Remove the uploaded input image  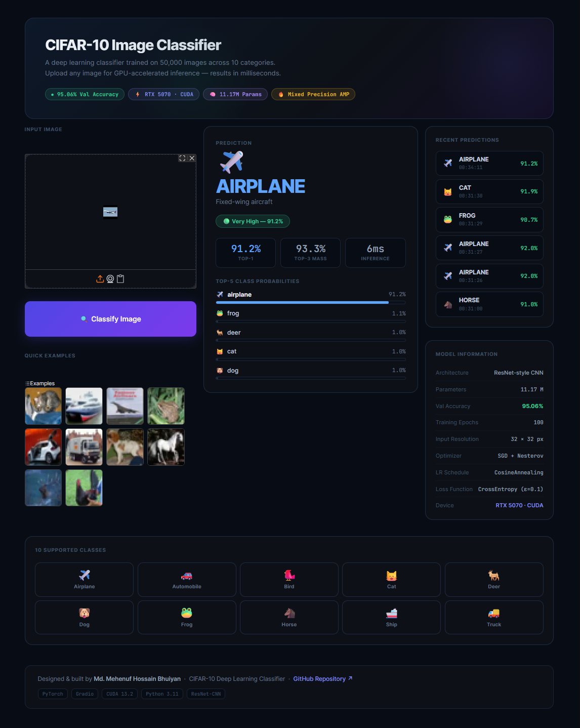[192, 158]
